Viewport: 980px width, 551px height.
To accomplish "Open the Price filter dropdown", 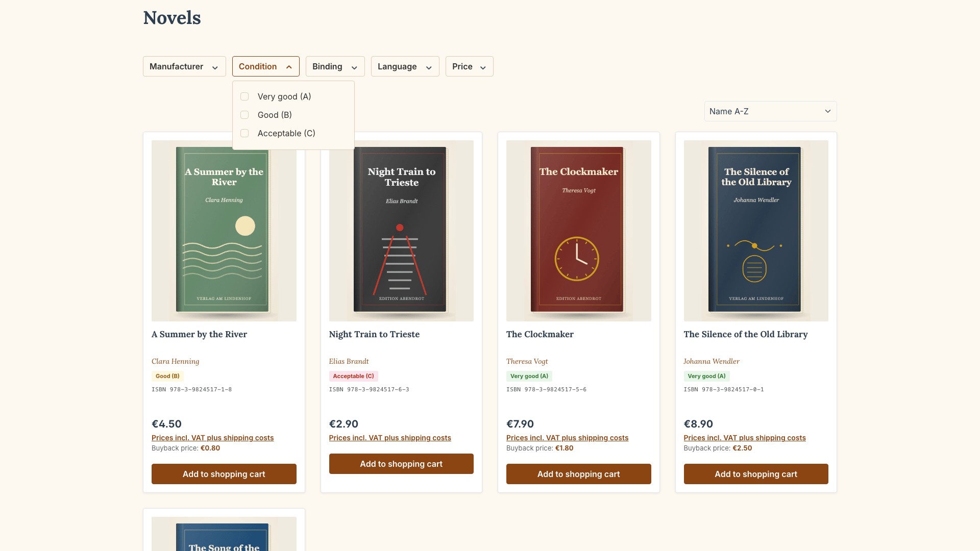I will click(x=469, y=66).
